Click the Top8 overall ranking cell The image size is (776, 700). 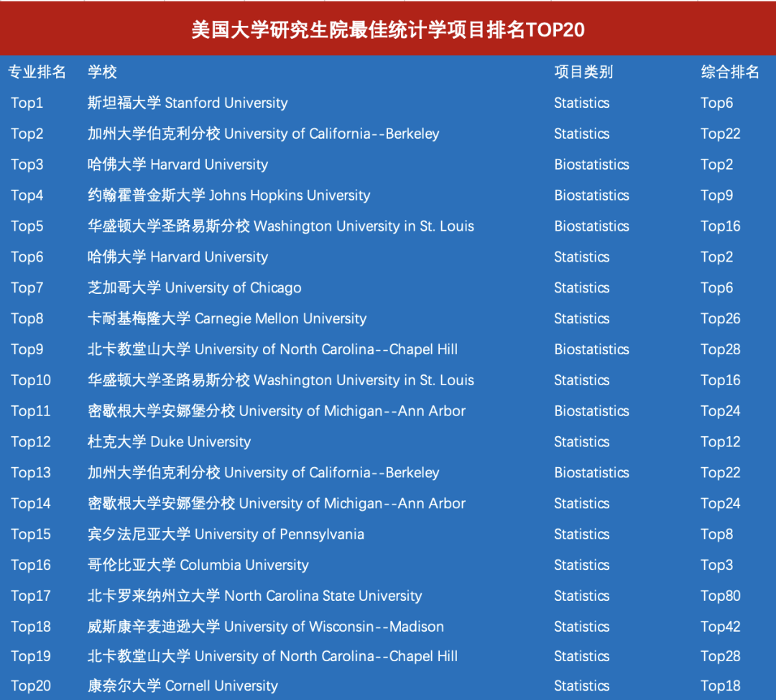pos(716,534)
